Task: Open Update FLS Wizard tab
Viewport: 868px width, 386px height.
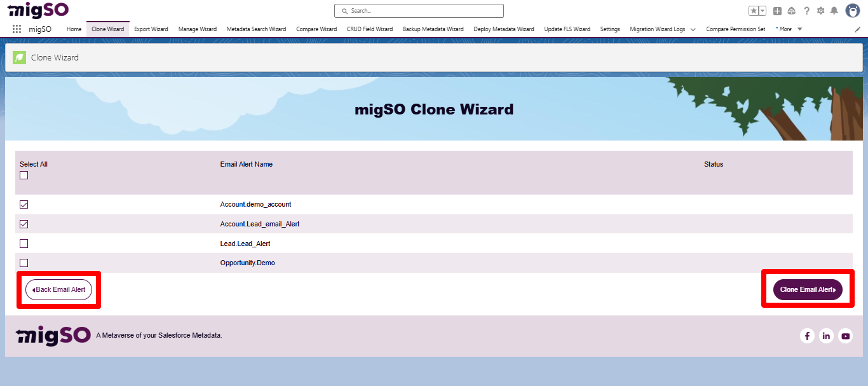Action: click(x=567, y=29)
